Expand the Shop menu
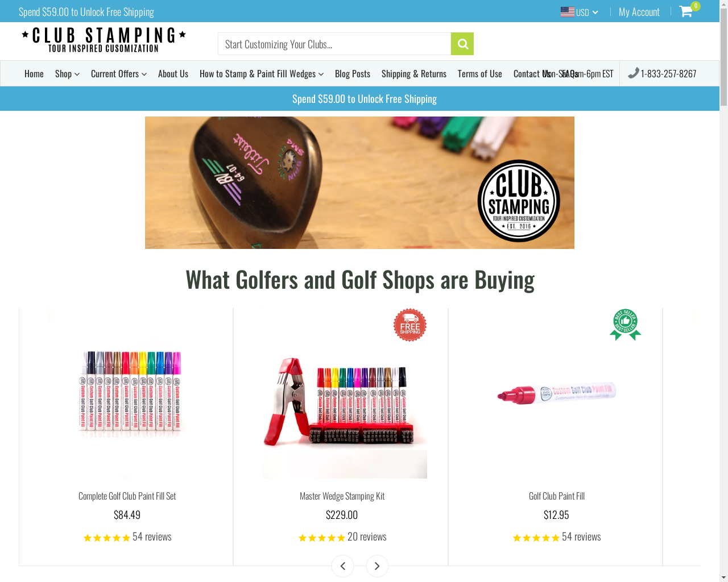Image resolution: width=728 pixels, height=582 pixels. tap(67, 74)
